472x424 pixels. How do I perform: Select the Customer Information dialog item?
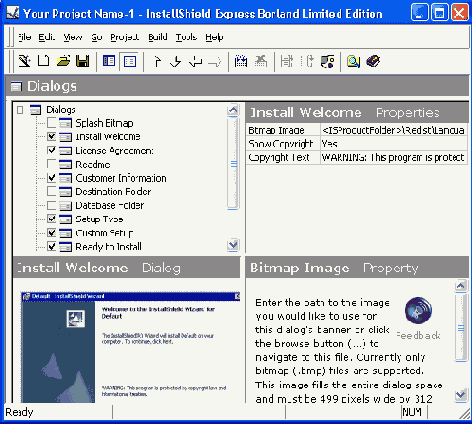pyautogui.click(x=121, y=178)
